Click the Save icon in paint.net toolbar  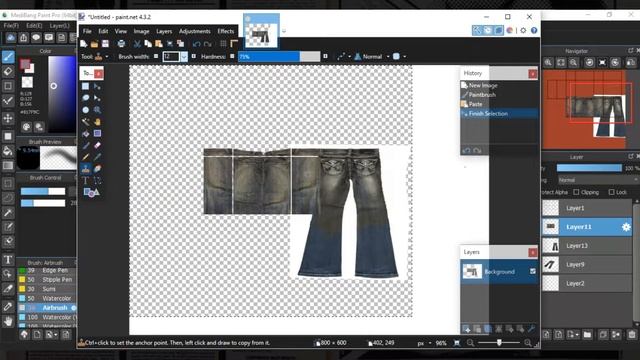pyautogui.click(x=105, y=44)
